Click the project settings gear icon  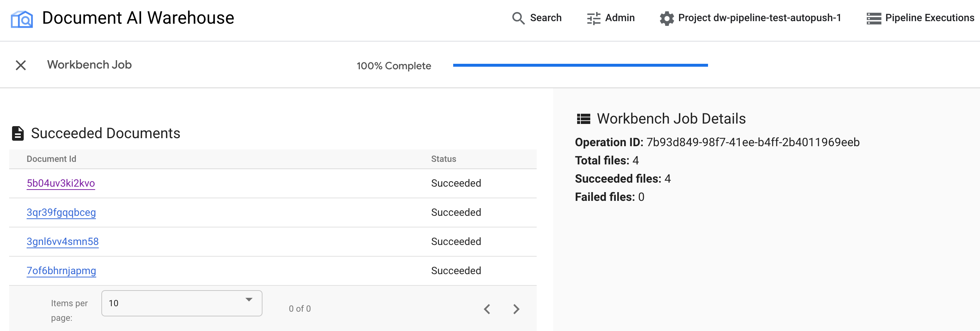coord(666,18)
